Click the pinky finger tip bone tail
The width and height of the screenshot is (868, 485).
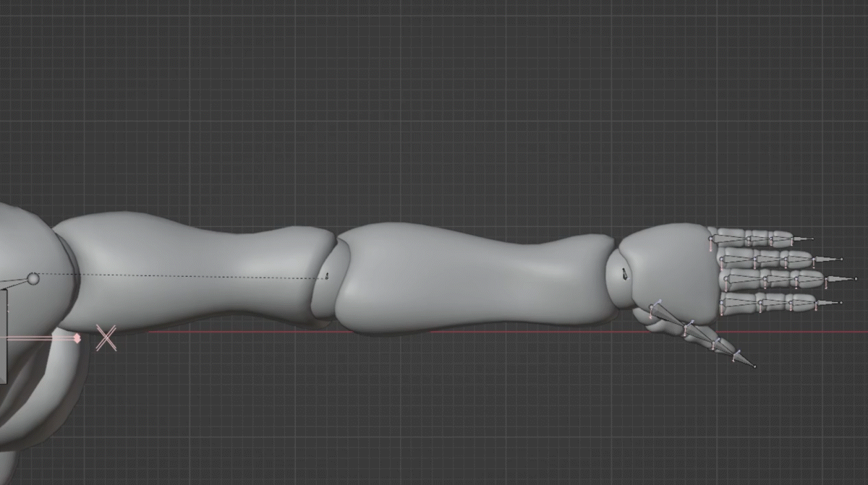coord(812,238)
